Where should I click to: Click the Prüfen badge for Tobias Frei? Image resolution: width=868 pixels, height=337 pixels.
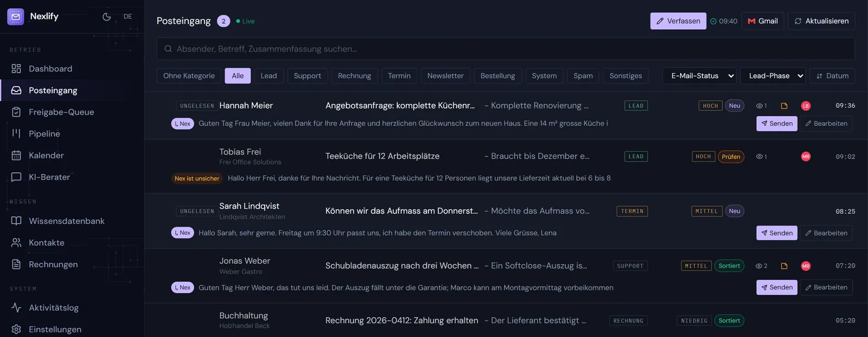(731, 157)
